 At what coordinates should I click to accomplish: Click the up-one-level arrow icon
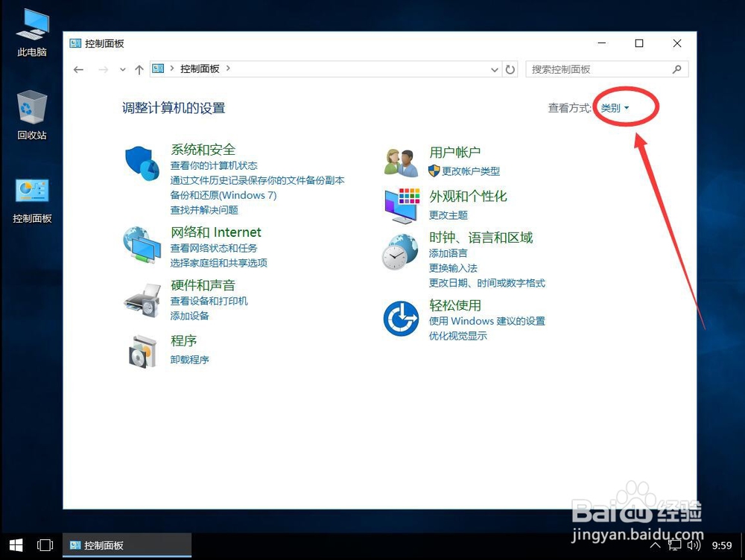(139, 69)
